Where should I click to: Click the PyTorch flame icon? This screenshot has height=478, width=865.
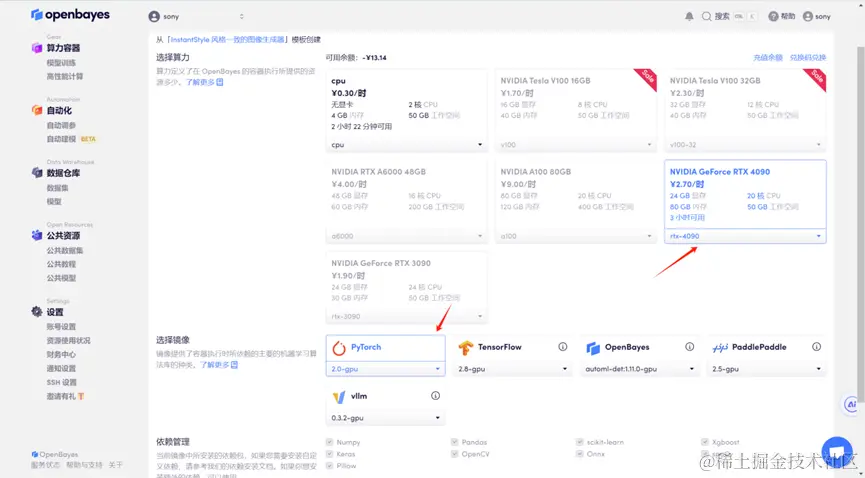339,348
